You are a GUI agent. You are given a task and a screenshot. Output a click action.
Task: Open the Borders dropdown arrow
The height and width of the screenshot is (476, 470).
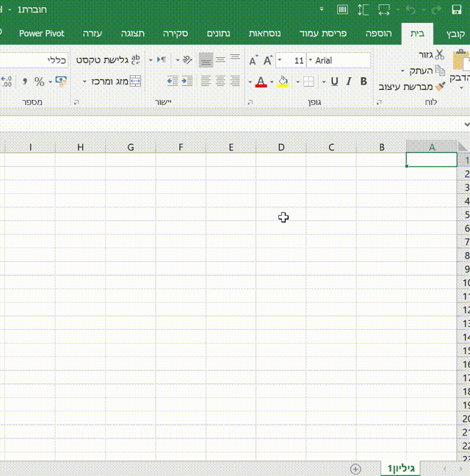coord(297,82)
